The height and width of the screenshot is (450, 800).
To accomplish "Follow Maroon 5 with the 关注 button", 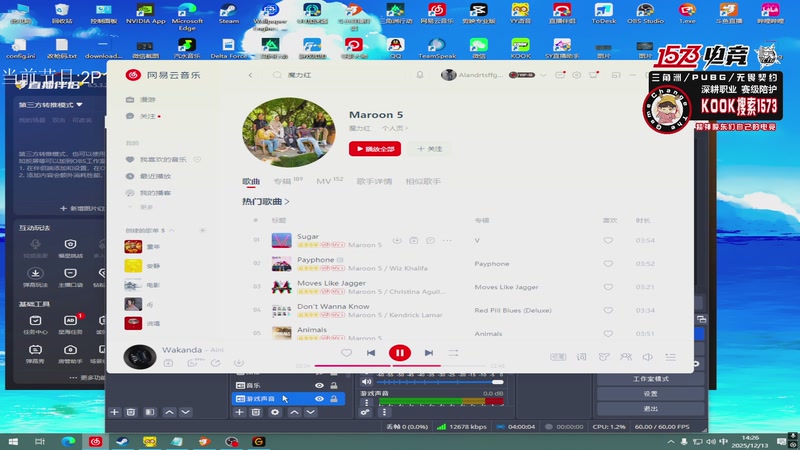I will (430, 148).
